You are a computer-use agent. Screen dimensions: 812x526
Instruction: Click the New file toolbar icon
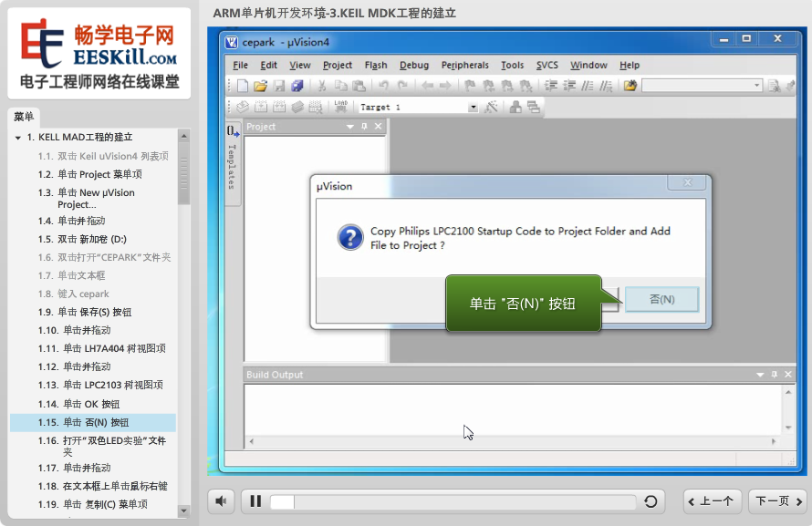242,86
